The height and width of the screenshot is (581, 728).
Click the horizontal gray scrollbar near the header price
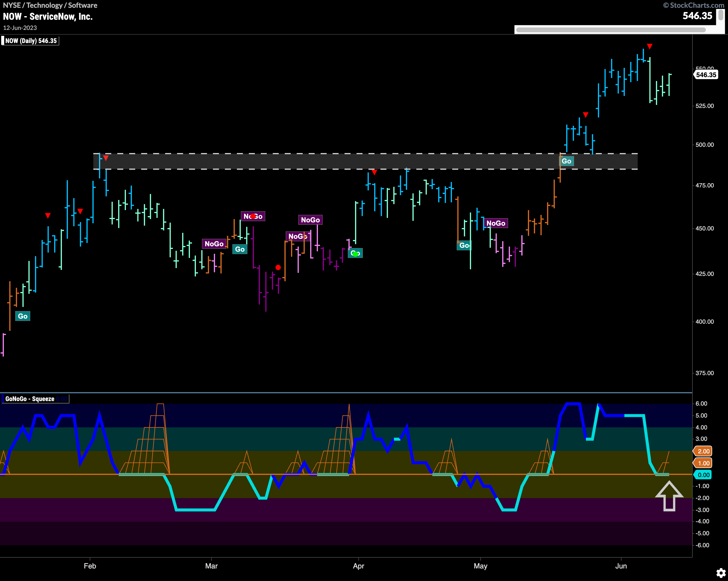pos(611,30)
